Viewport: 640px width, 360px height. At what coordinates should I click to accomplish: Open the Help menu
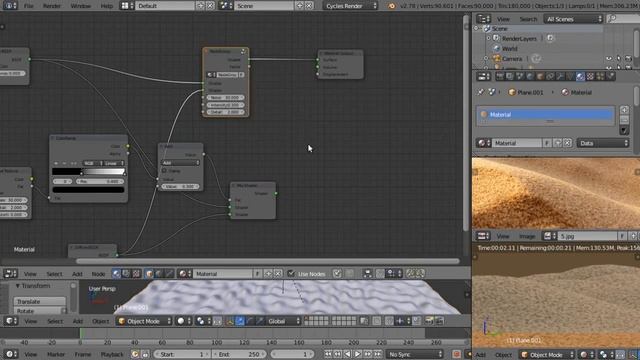[107, 6]
